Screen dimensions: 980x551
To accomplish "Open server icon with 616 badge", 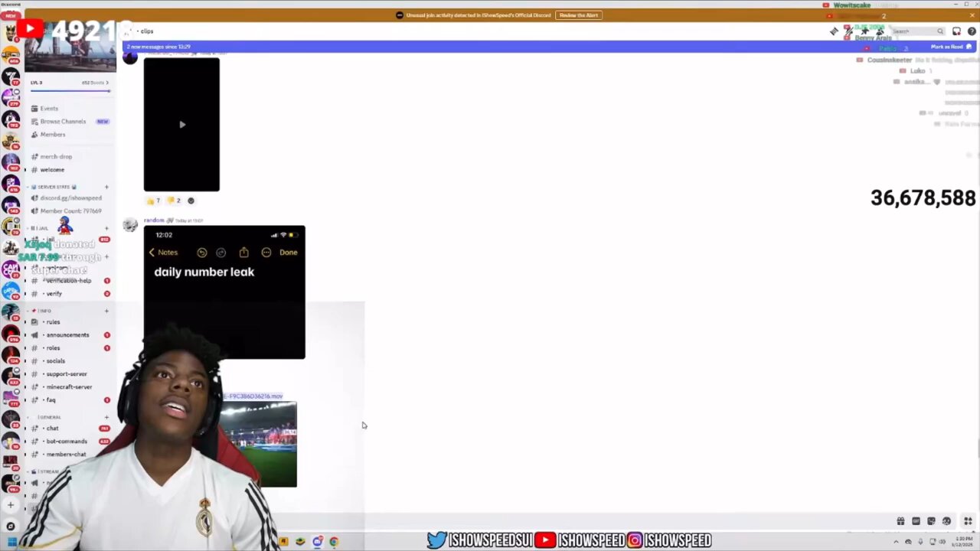I will (11, 184).
